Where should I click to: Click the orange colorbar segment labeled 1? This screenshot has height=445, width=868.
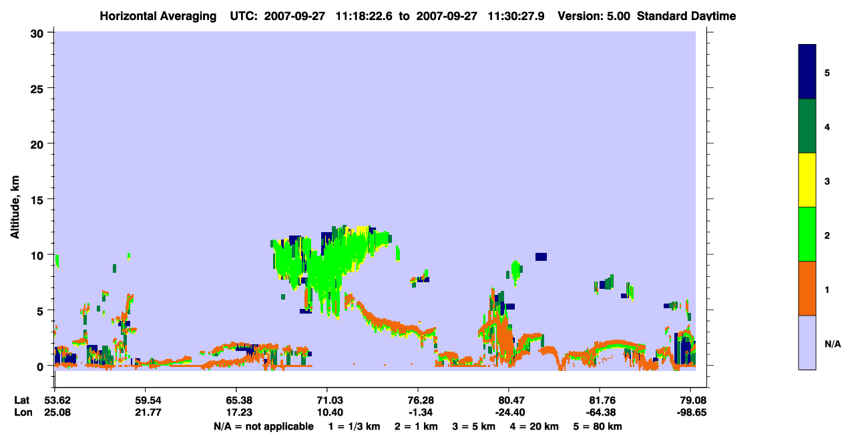tap(807, 288)
